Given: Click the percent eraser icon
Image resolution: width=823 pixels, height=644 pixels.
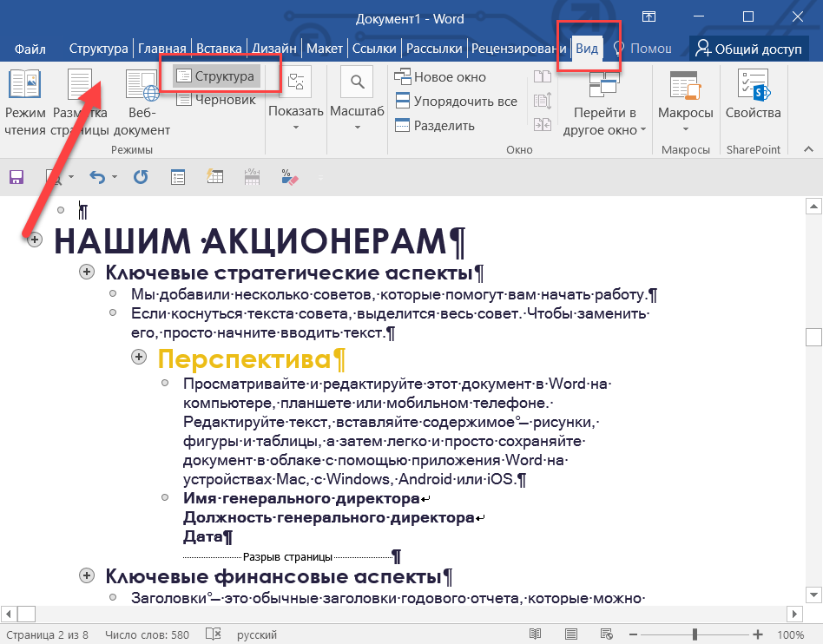Looking at the screenshot, I should click(x=289, y=177).
